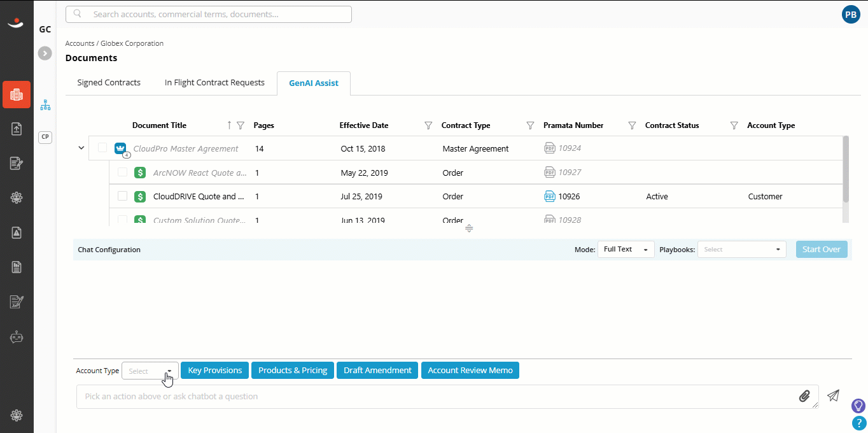Image resolution: width=868 pixels, height=433 pixels.
Task: Open the Playbooks Select dropdown
Action: 742,250
